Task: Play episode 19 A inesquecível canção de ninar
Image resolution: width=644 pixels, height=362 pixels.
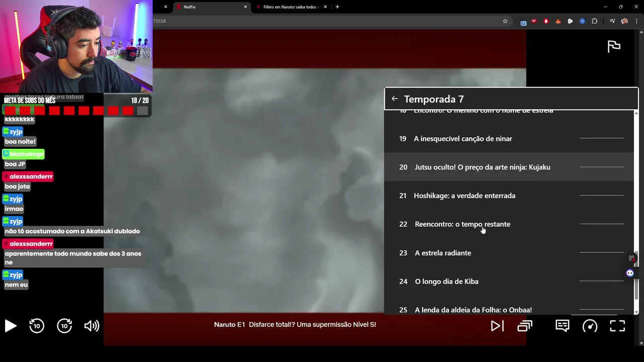Action: 509,139
